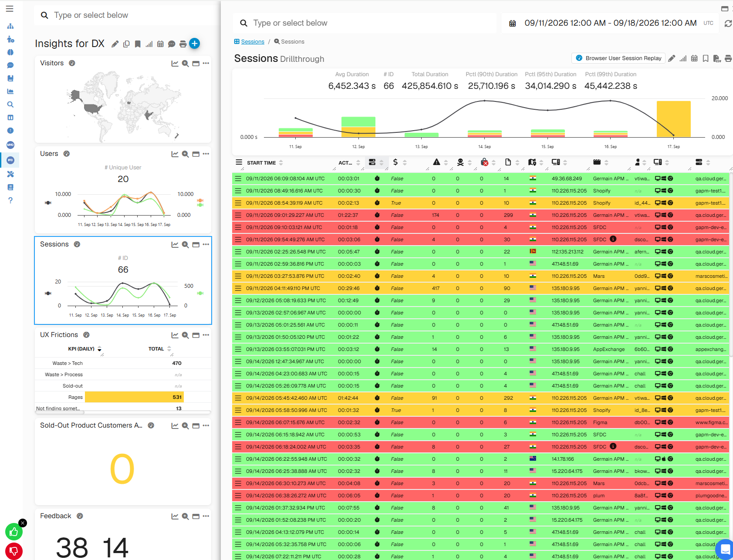Image resolution: width=733 pixels, height=560 pixels.
Task: Focus the left dashboard search field
Action: coord(126,16)
